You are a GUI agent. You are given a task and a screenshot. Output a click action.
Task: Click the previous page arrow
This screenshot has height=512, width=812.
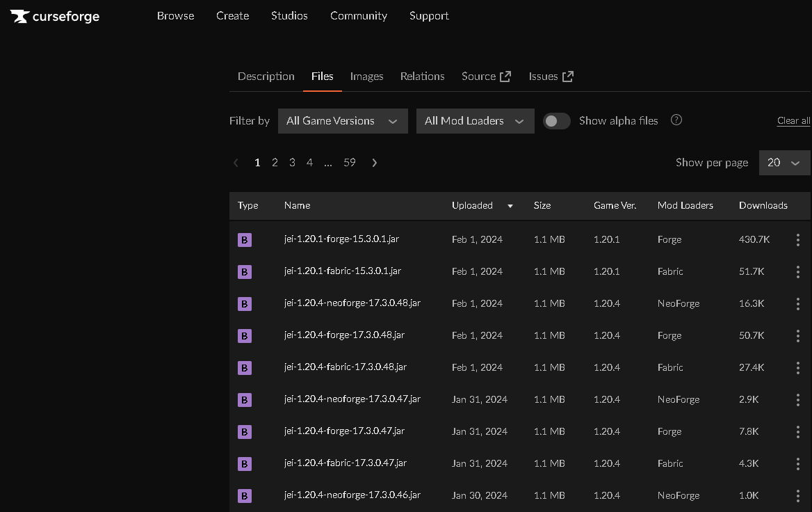[x=236, y=162]
